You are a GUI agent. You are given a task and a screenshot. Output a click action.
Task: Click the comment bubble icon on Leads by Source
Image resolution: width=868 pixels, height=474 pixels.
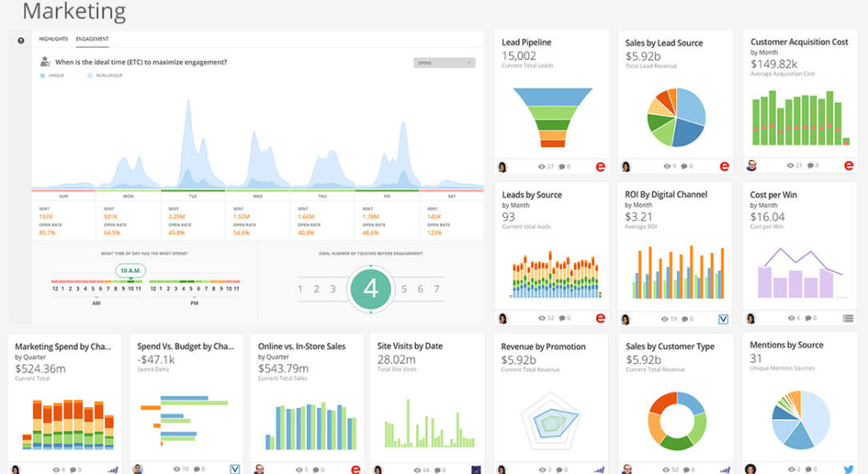[x=561, y=318]
